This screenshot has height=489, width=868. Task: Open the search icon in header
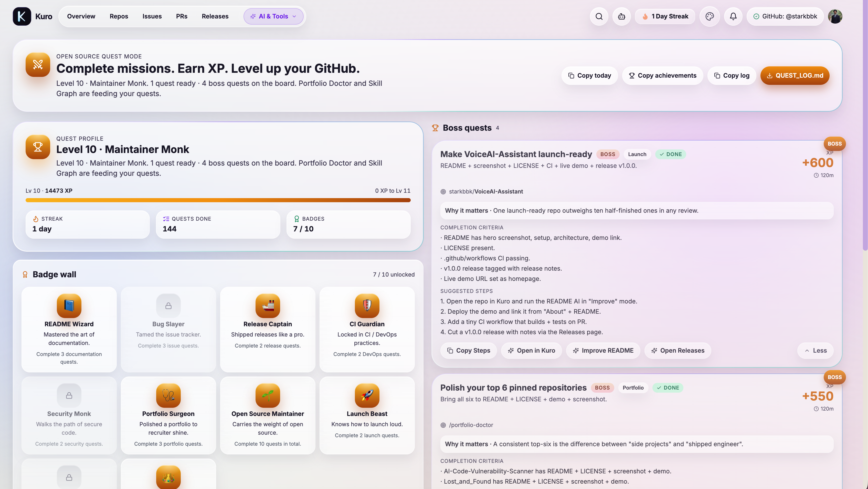(x=599, y=16)
